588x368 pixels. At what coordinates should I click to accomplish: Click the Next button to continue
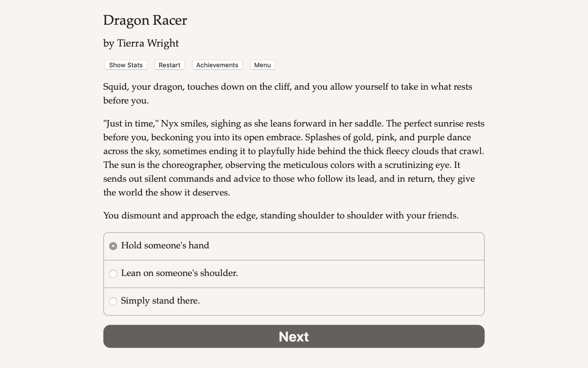tap(294, 336)
